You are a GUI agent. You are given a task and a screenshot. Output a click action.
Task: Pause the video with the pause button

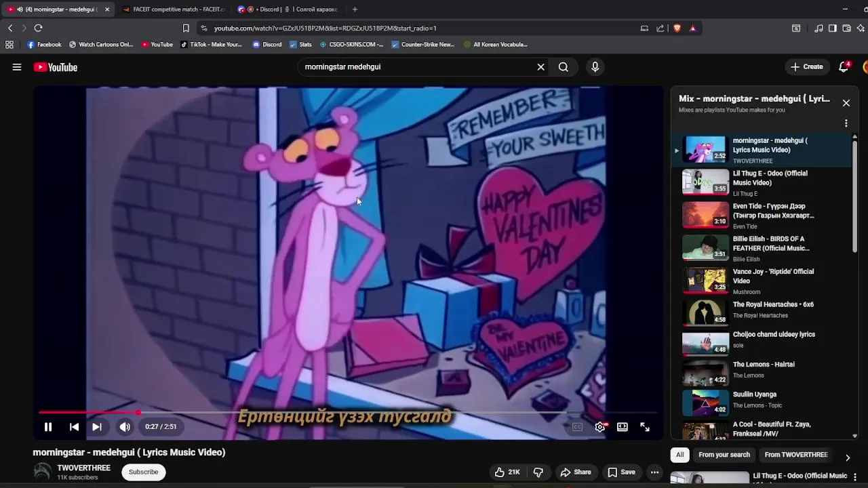(48, 427)
